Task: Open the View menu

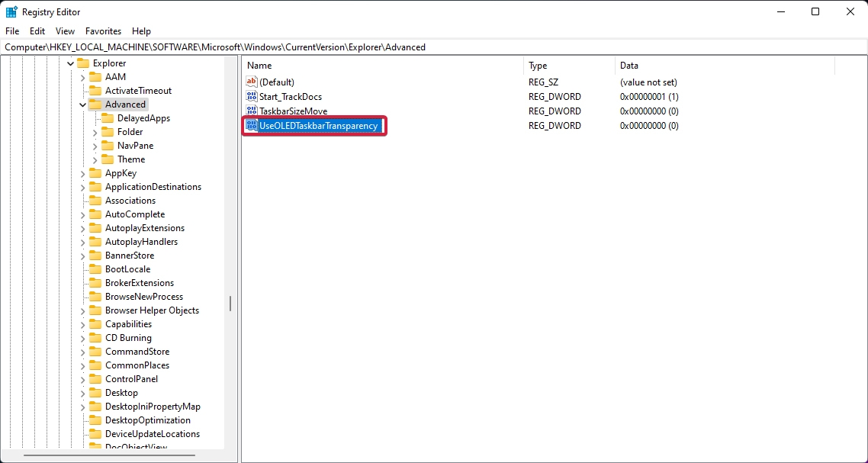Action: (x=64, y=31)
